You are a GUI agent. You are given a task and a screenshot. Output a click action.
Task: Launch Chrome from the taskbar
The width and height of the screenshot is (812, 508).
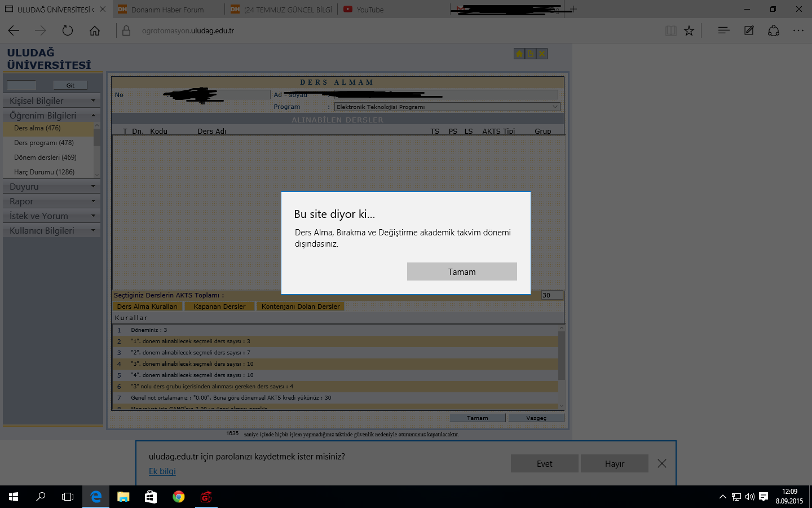[178, 497]
